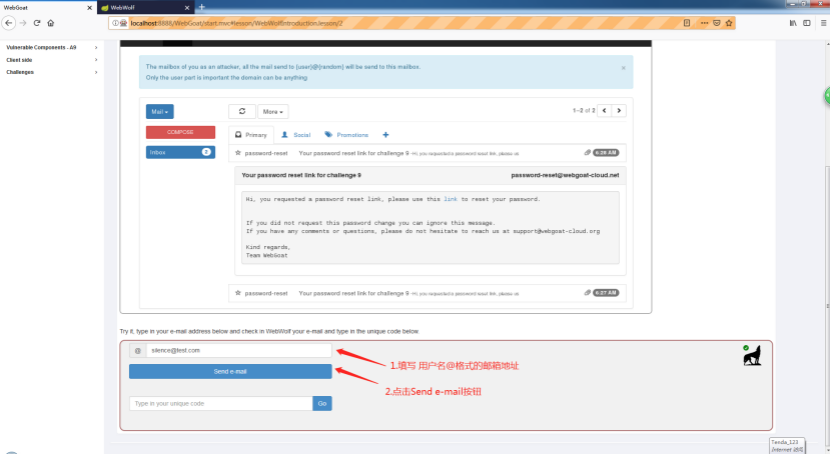
Task: Click the browser forward arrow
Action: click(x=23, y=23)
